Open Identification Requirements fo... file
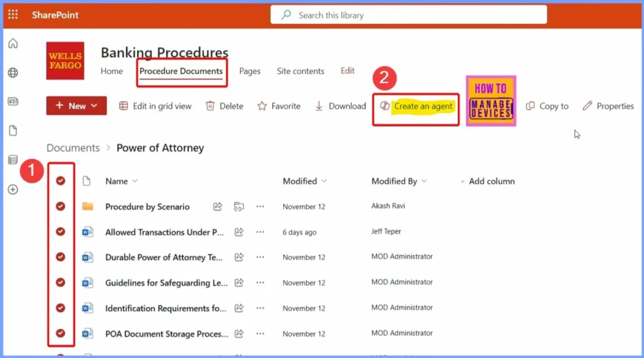Viewport: 644px width, 358px height. click(165, 308)
